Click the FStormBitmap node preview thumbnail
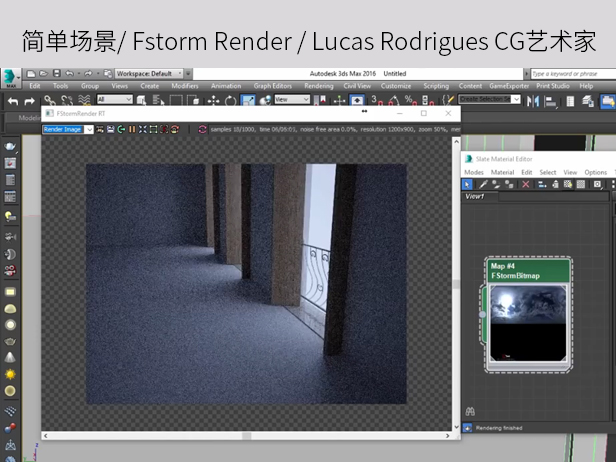Screen dimensions: 616x462 pos(527,322)
